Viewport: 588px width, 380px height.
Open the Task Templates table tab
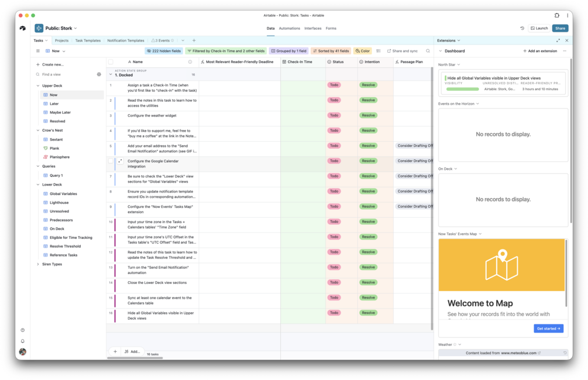pyautogui.click(x=88, y=40)
